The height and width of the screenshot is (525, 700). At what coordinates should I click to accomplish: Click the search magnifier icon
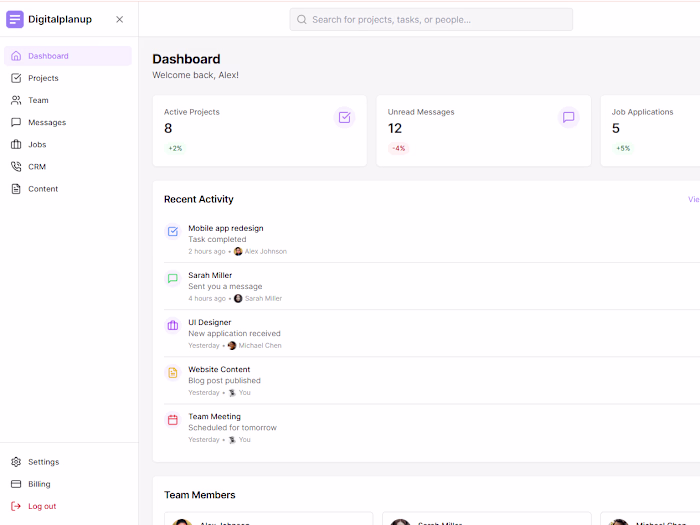[302, 20]
